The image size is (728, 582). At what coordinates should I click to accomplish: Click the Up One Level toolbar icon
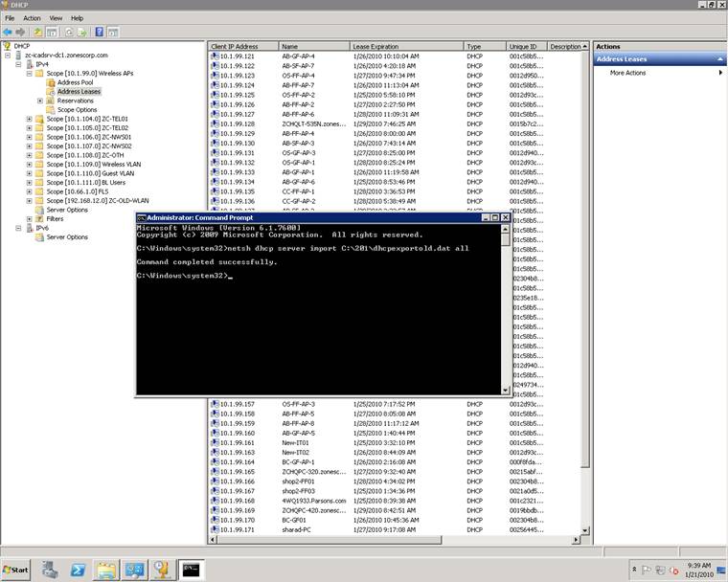(x=38, y=32)
